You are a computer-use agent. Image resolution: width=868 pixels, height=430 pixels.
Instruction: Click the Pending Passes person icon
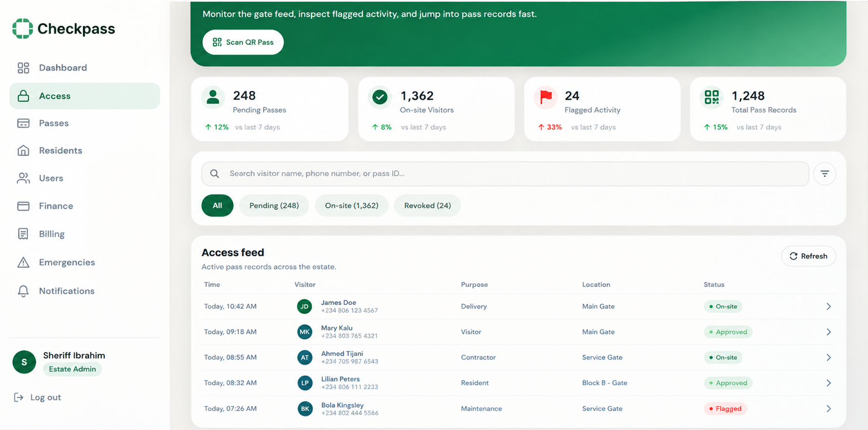[x=213, y=97]
